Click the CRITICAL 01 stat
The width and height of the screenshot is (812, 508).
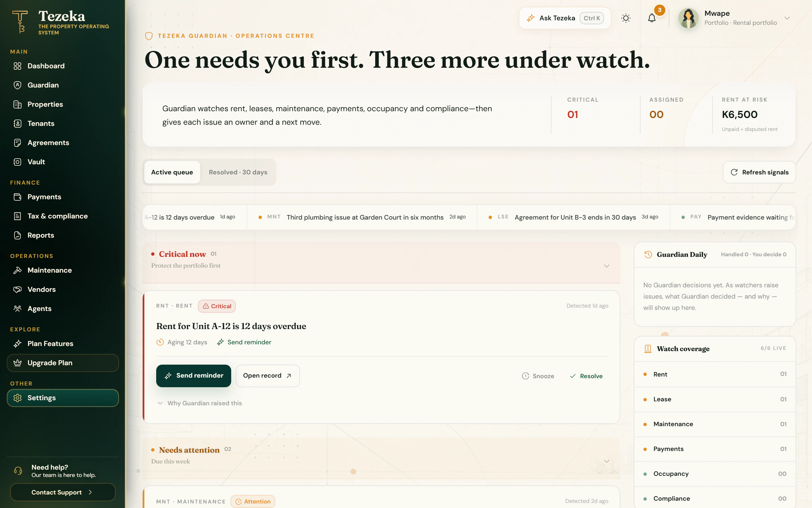(583, 108)
